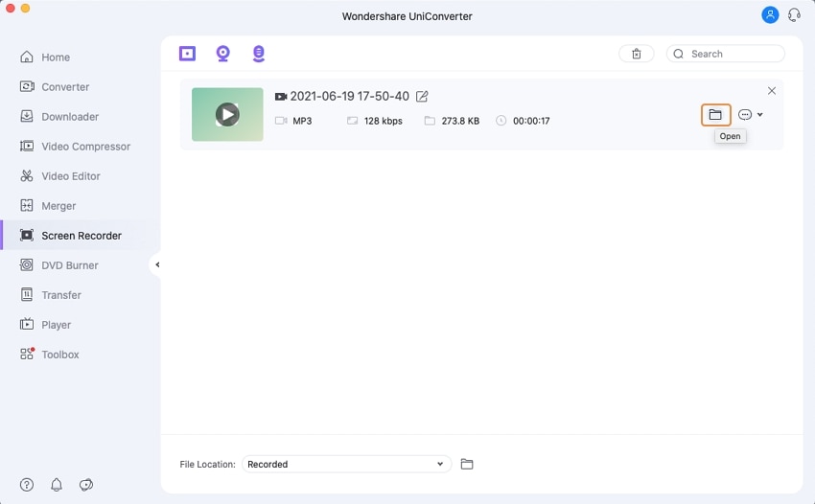Open the DVD Burner section
This screenshot has width=815, height=504.
point(58,265)
